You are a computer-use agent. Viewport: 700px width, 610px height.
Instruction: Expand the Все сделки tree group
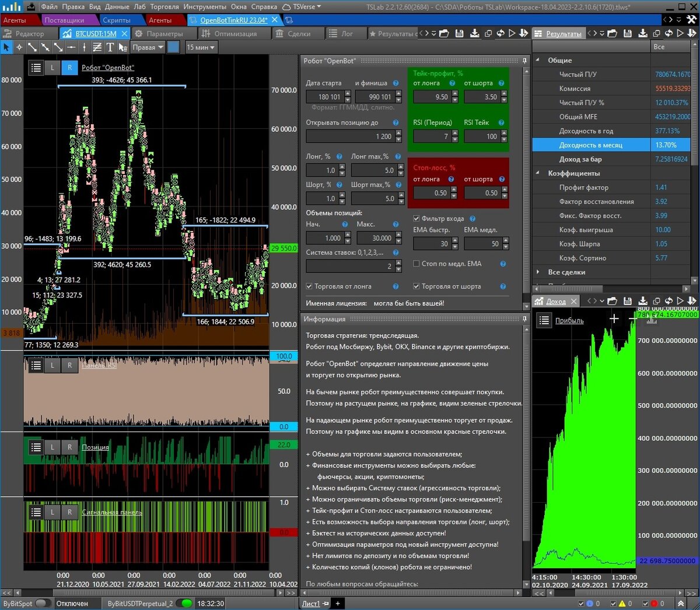click(538, 272)
